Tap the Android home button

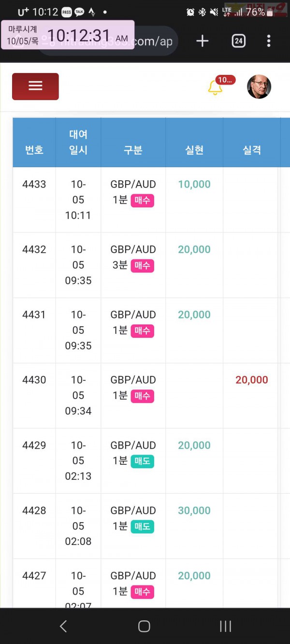pyautogui.click(x=144, y=626)
